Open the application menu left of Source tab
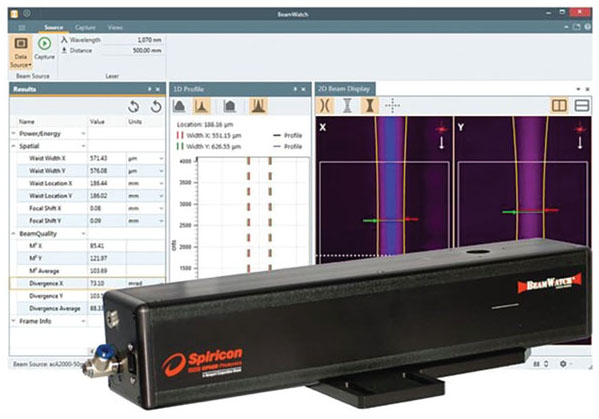The height and width of the screenshot is (419, 599). [x=22, y=28]
